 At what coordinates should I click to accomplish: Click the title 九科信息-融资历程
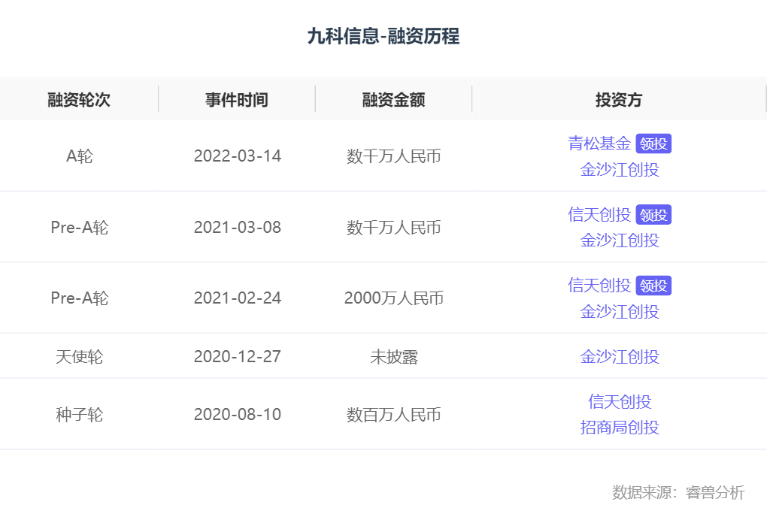[383, 36]
